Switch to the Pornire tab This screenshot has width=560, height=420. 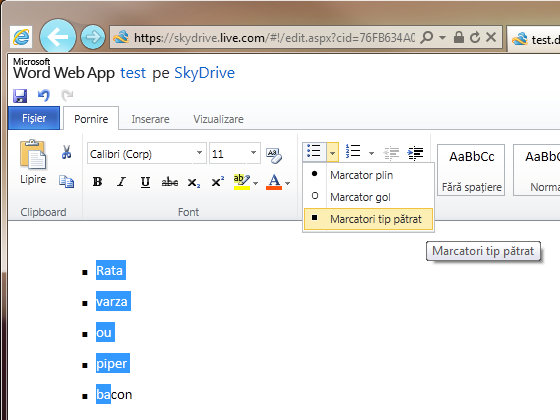(x=91, y=119)
